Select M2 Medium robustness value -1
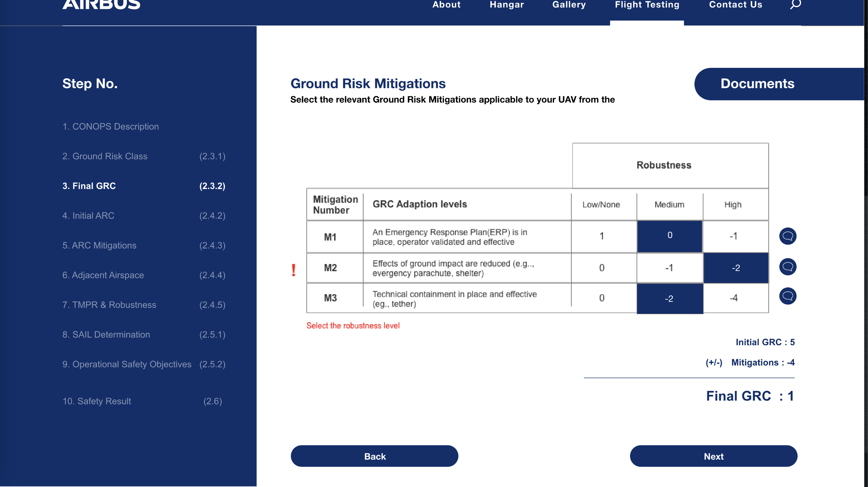Viewport: 868px width, 487px height. coord(669,268)
